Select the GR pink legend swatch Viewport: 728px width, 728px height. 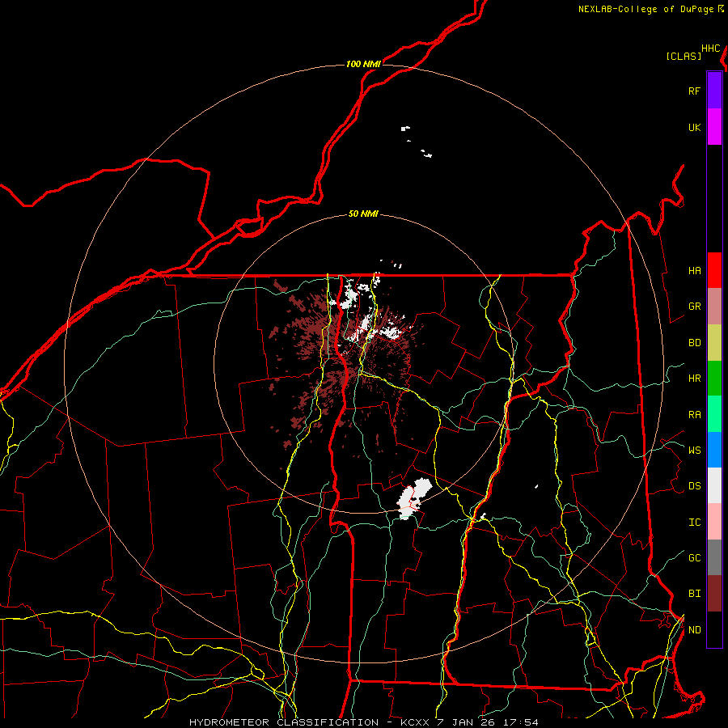point(714,307)
